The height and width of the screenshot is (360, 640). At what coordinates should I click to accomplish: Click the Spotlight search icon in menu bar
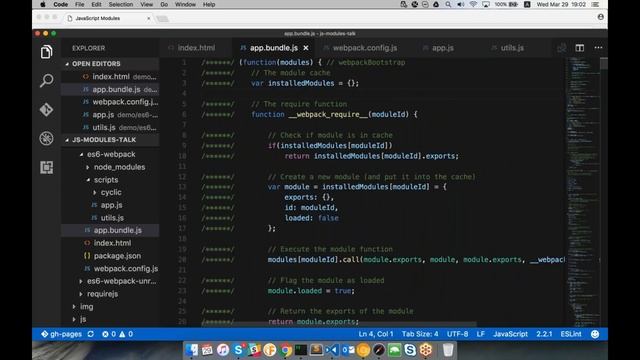point(448,4)
